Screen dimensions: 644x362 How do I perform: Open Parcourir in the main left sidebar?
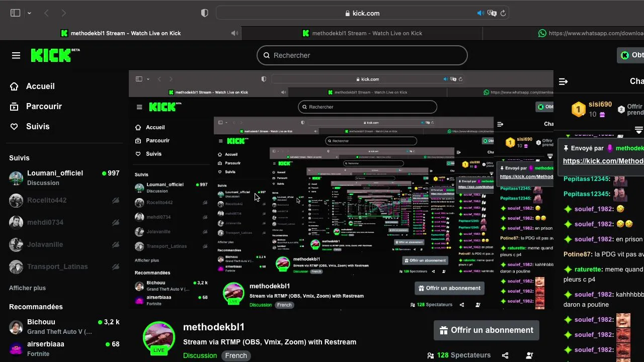[x=36, y=106]
